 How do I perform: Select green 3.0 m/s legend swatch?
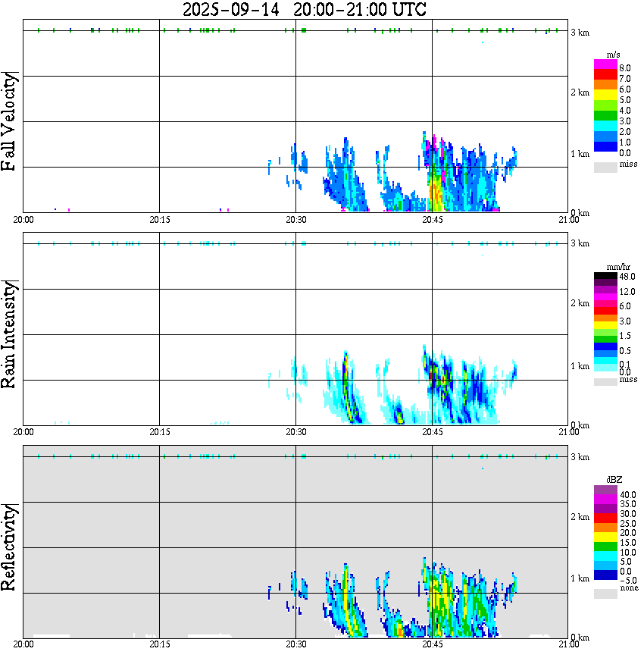pos(605,116)
